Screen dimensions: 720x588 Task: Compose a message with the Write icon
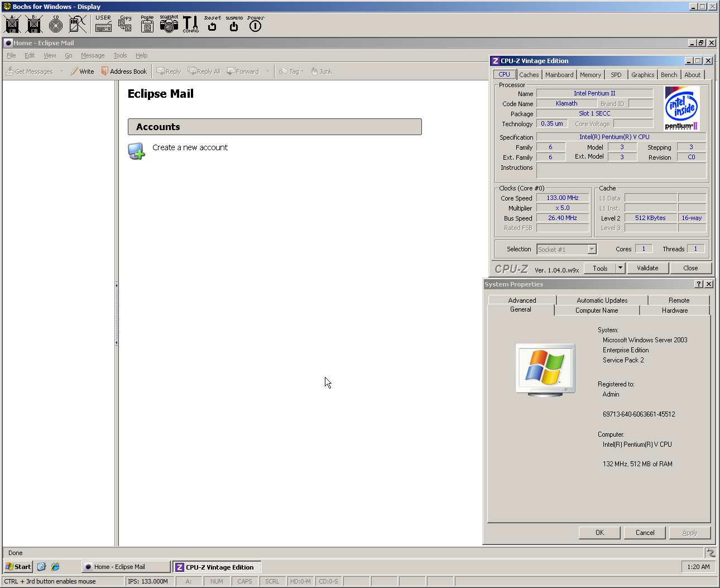[x=82, y=71]
